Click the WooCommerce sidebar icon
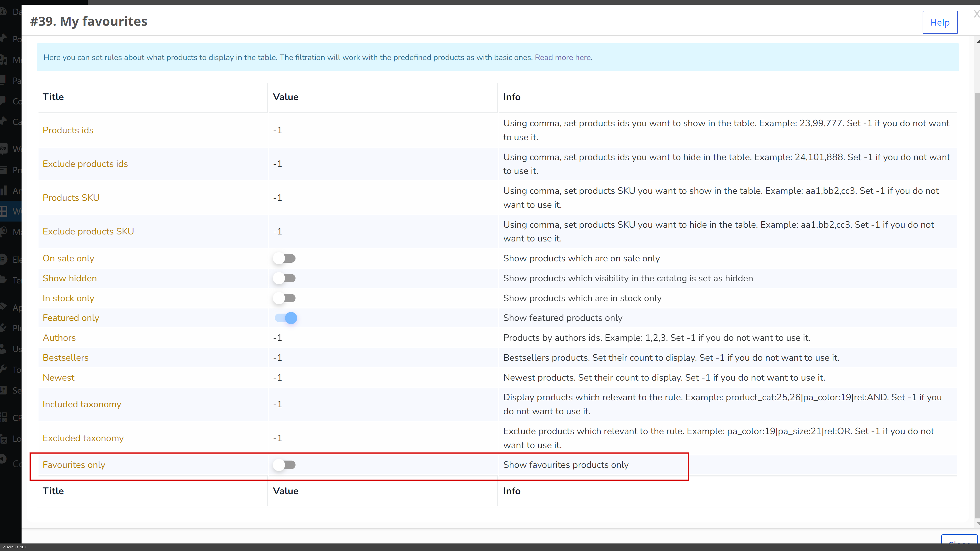This screenshot has height=551, width=980. pyautogui.click(x=4, y=149)
